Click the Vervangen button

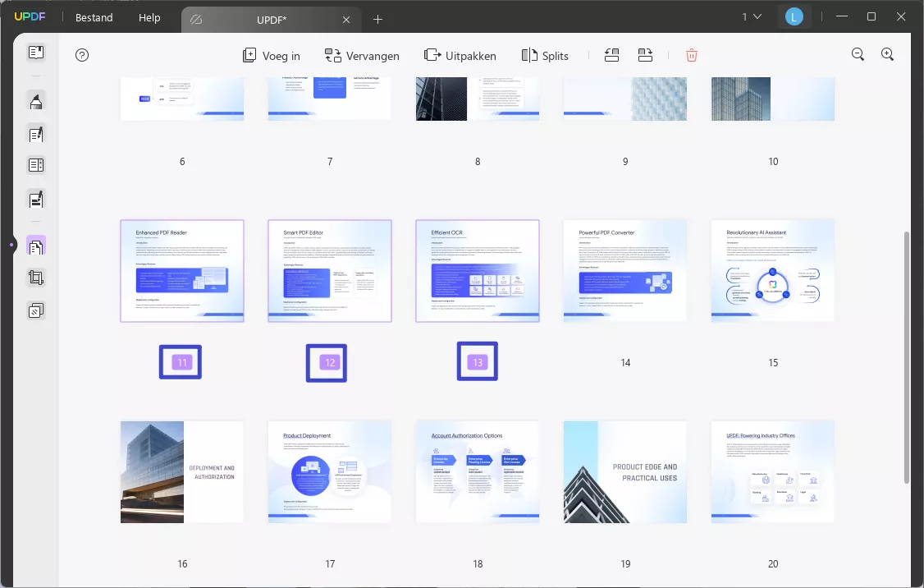pyautogui.click(x=362, y=56)
